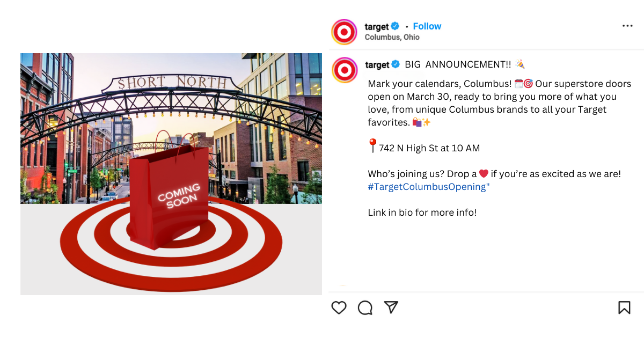Click the Short North arch sign in photo
The width and height of the screenshot is (644, 337).
pyautogui.click(x=172, y=83)
